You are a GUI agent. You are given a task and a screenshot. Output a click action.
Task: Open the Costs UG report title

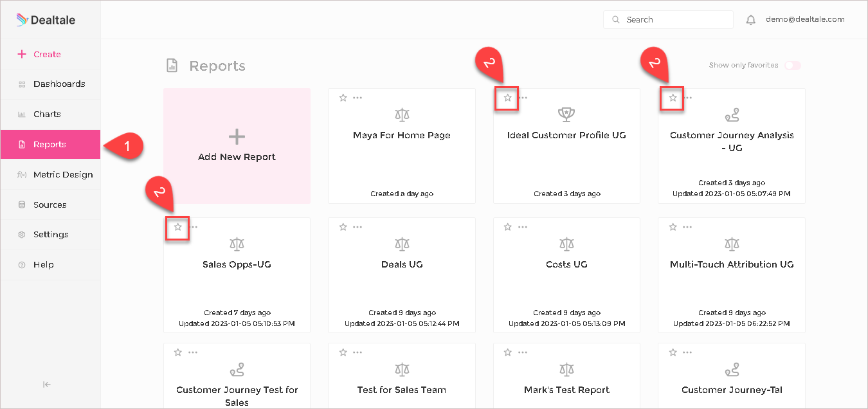click(x=566, y=264)
